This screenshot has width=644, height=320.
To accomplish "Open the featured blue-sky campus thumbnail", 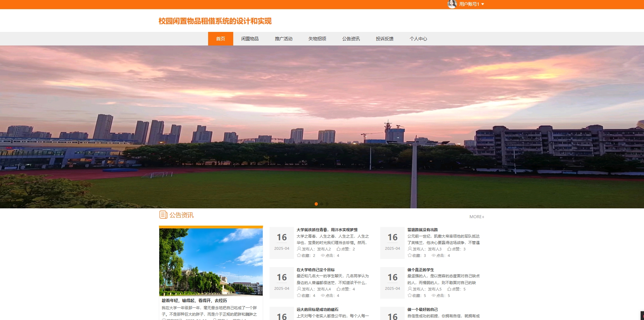I will [x=211, y=262].
